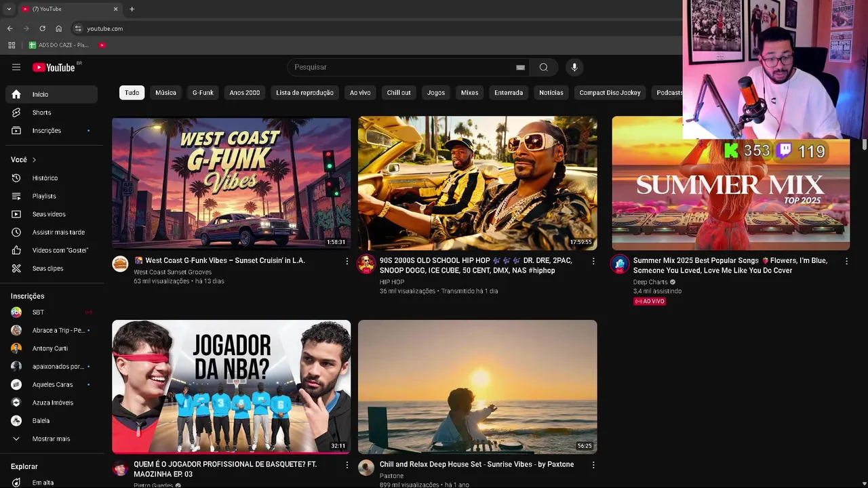Click the browser home button
The height and width of the screenshot is (488, 868).
59,28
